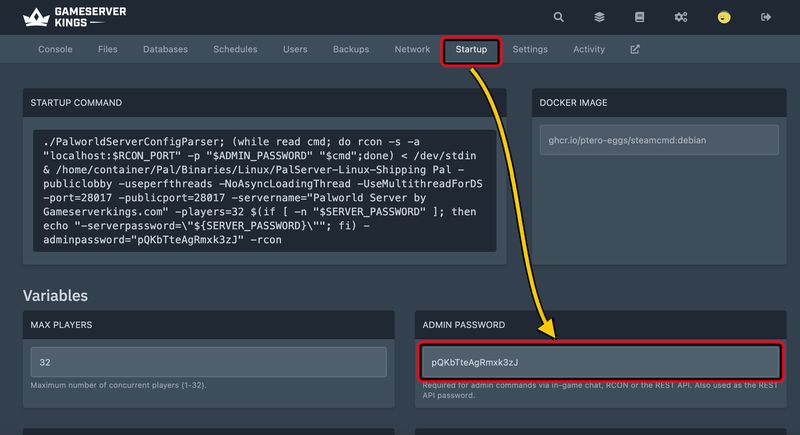The height and width of the screenshot is (435, 800).
Task: Click the MAX PLAYERS label
Action: point(61,325)
